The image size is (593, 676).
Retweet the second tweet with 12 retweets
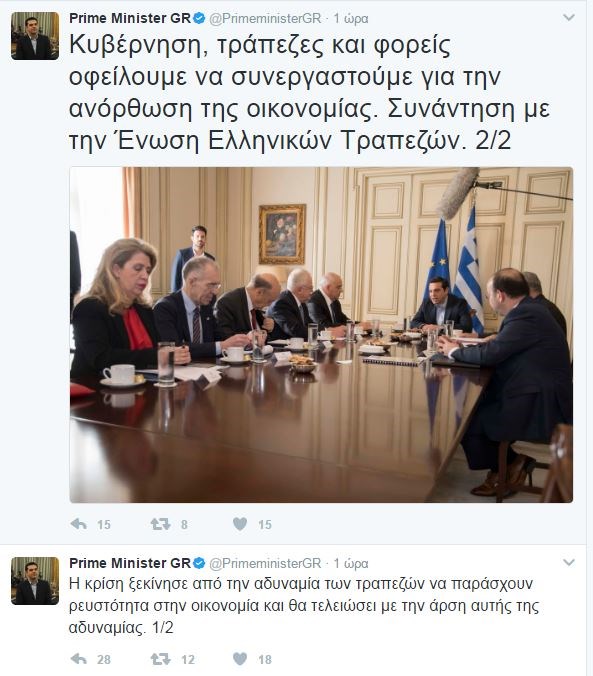click(x=160, y=659)
